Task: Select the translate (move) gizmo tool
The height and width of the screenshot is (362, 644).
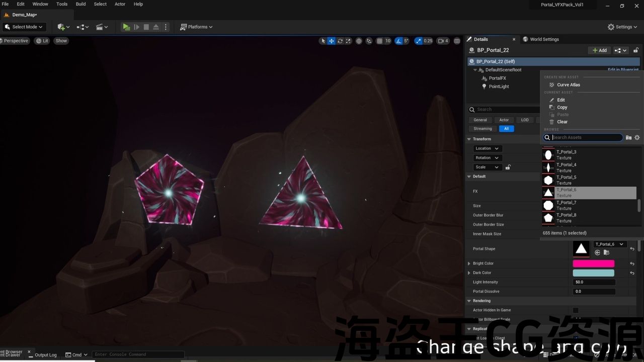Action: point(332,41)
